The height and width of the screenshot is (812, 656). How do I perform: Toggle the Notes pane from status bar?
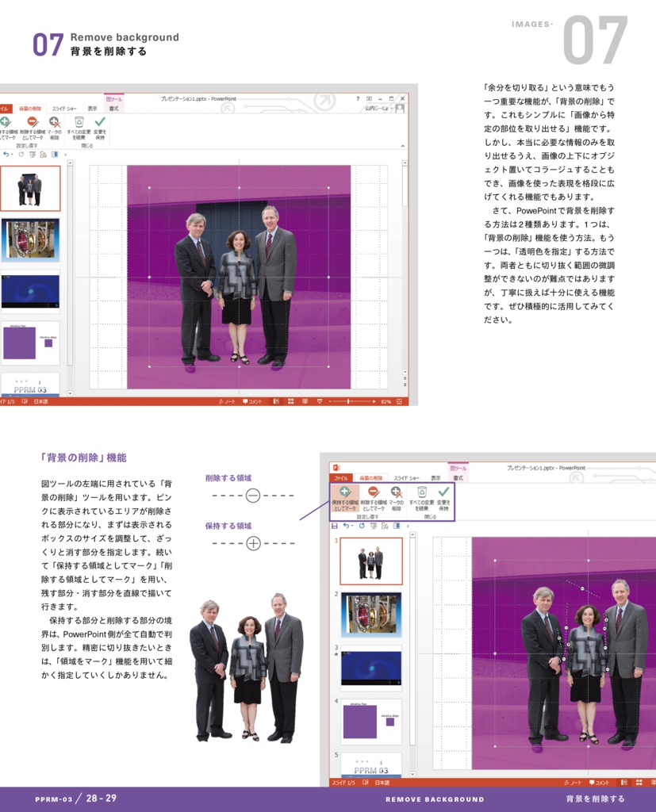point(231,402)
